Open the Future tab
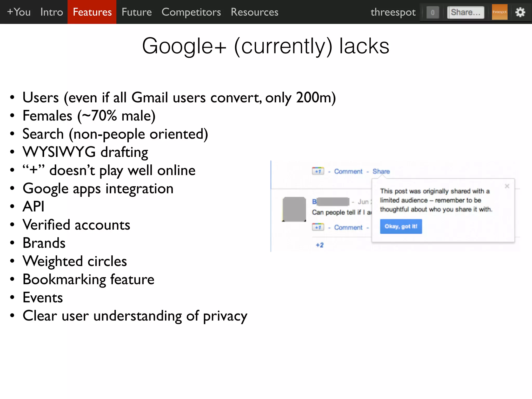Screen dimensions: 532x399 tap(137, 12)
